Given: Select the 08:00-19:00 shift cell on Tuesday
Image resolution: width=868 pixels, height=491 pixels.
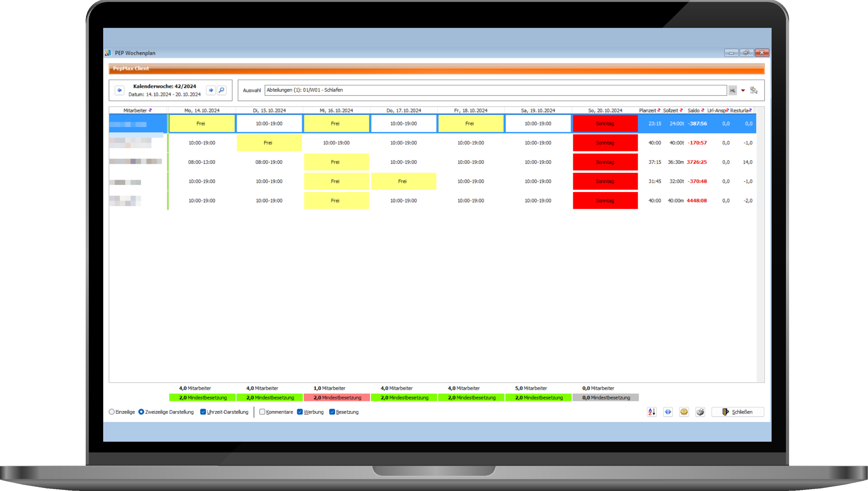Looking at the screenshot, I should coord(269,162).
